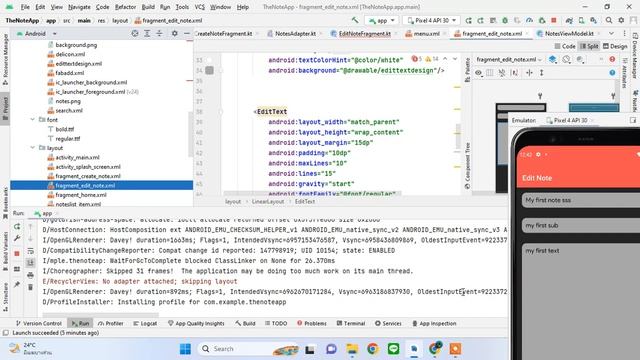Open the fragment_edit_note.xml design file dropdown
640x360 pixels.
tap(509, 60)
